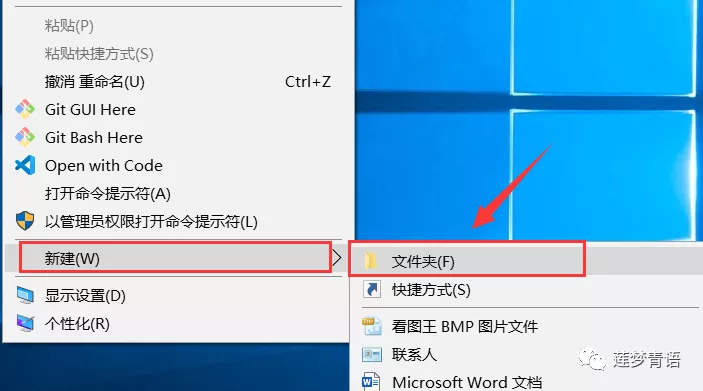Click the Ctrl+Z shortcut text
The height and width of the screenshot is (391, 703).
tap(308, 82)
